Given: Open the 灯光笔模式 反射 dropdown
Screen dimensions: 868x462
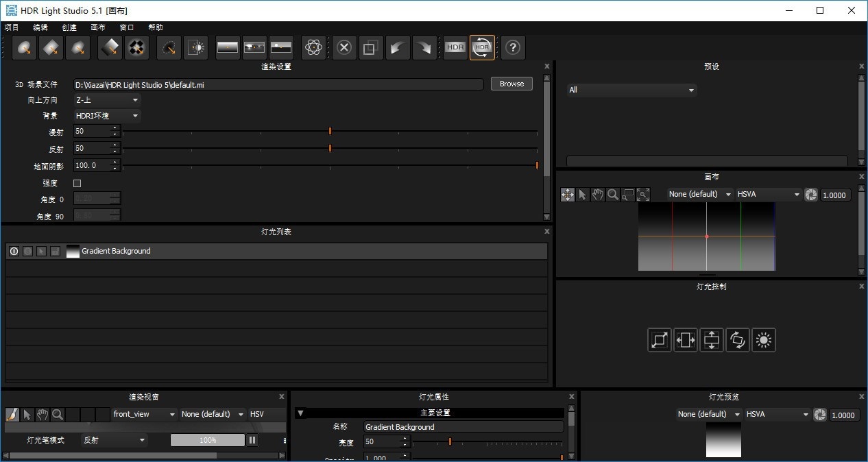Looking at the screenshot, I should tap(114, 440).
